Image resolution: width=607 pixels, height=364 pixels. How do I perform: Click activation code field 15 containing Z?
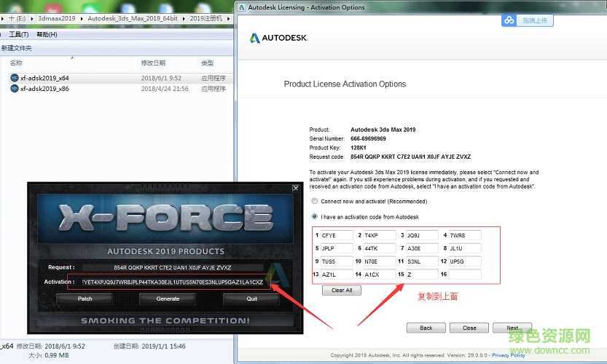click(422, 274)
